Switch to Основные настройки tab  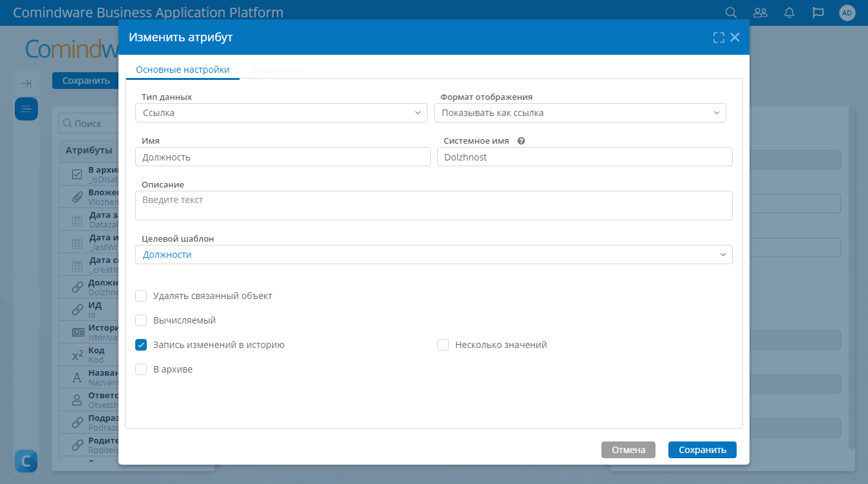(x=183, y=70)
